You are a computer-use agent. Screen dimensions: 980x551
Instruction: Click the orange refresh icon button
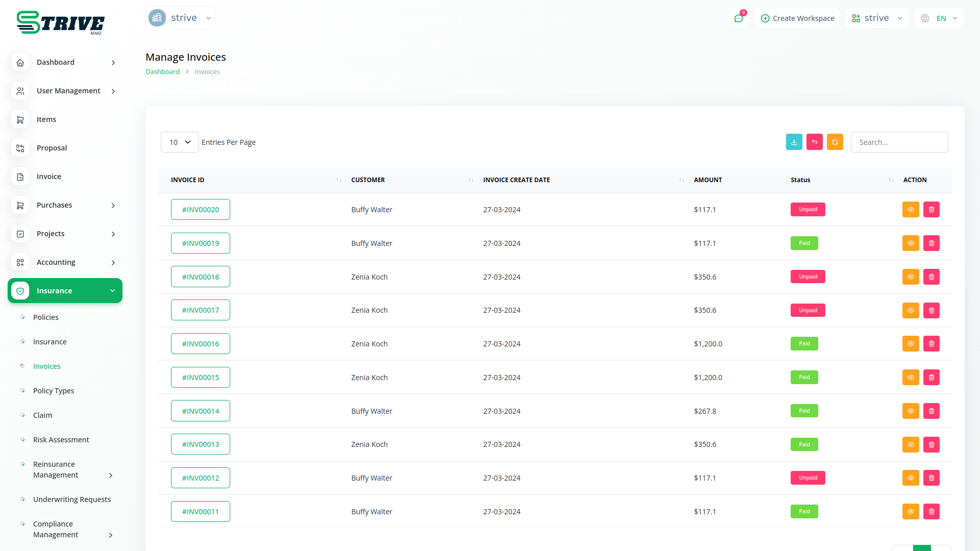point(835,142)
